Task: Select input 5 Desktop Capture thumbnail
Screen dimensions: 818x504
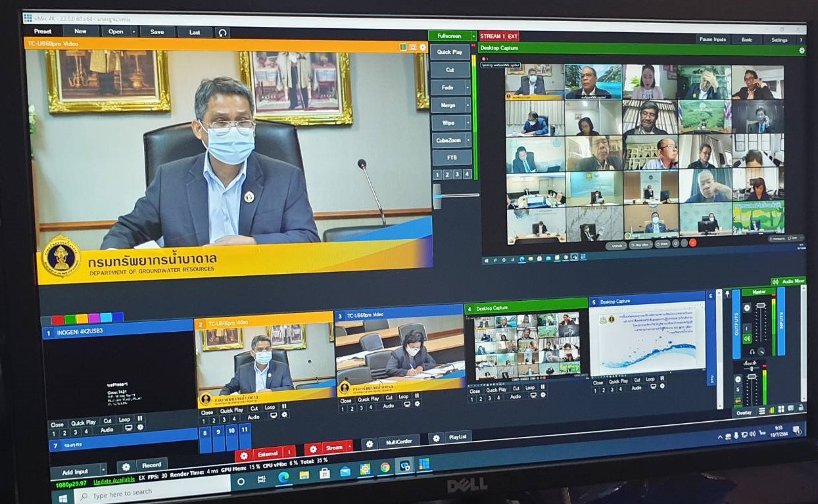Action: (648, 339)
